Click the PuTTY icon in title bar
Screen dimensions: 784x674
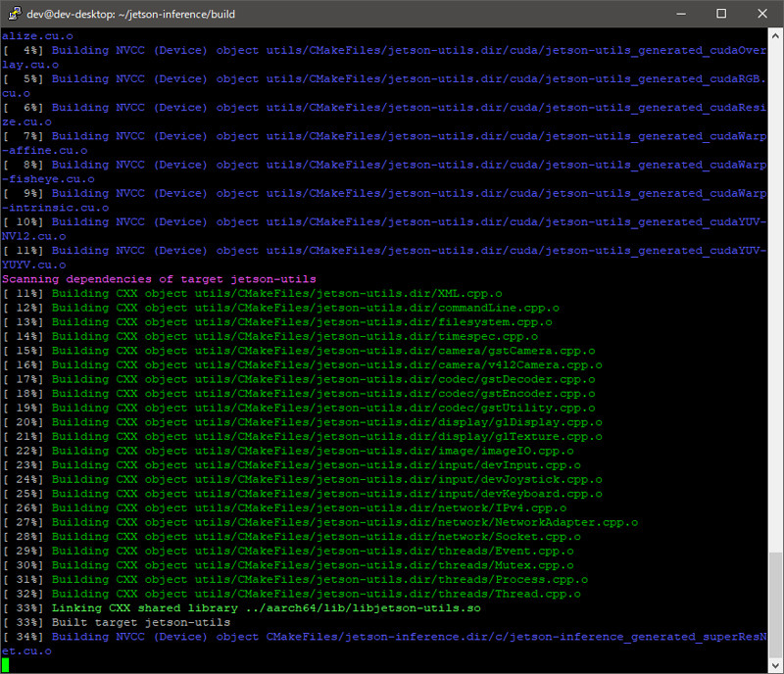point(14,14)
